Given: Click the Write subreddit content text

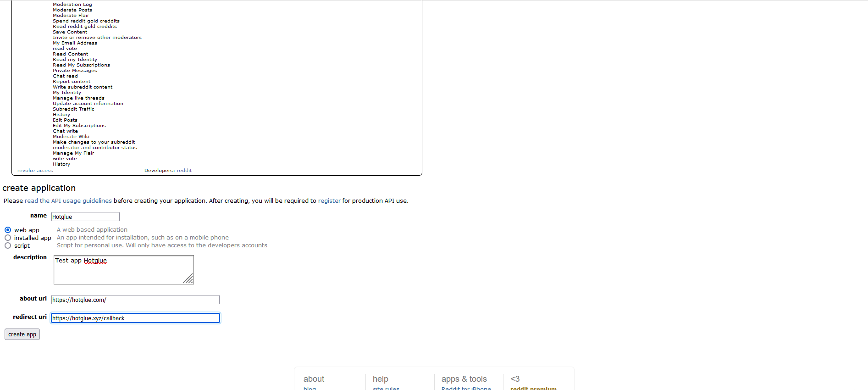Looking at the screenshot, I should (83, 87).
